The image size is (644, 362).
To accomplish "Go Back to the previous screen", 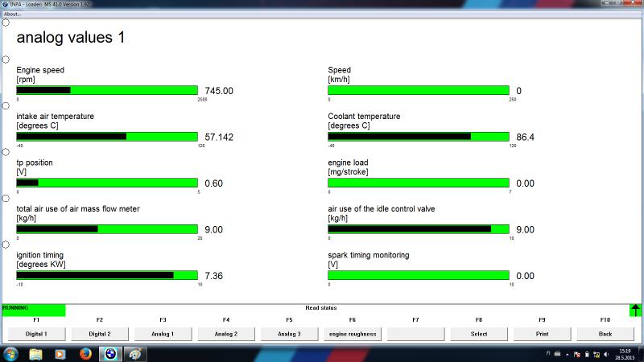I will [x=605, y=333].
